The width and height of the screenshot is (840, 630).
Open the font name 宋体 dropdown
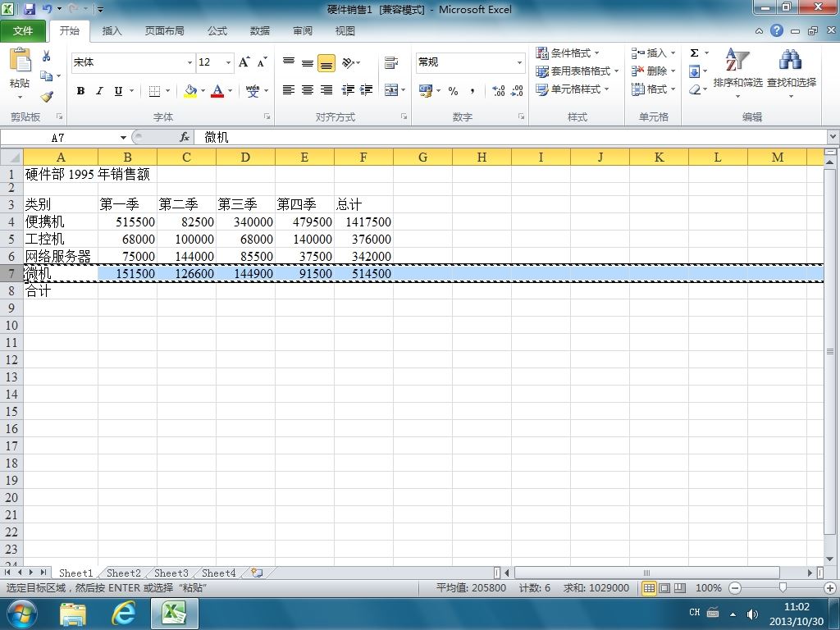pyautogui.click(x=189, y=62)
